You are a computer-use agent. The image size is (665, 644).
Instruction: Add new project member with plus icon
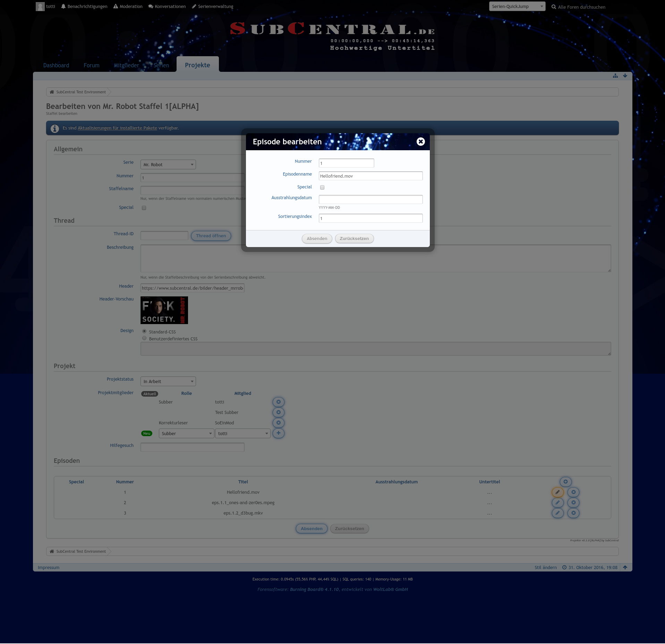(278, 433)
